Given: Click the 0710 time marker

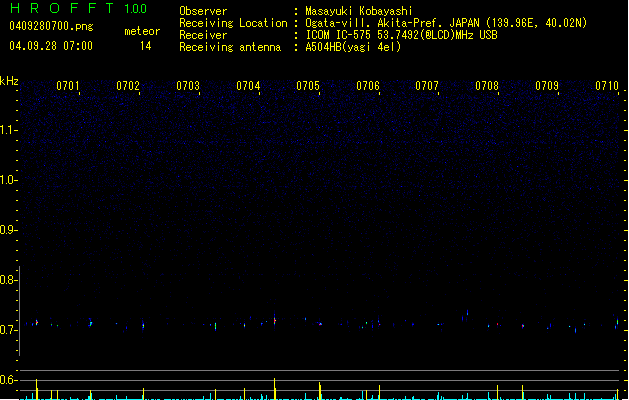Looking at the screenshot, I should click(x=607, y=86).
